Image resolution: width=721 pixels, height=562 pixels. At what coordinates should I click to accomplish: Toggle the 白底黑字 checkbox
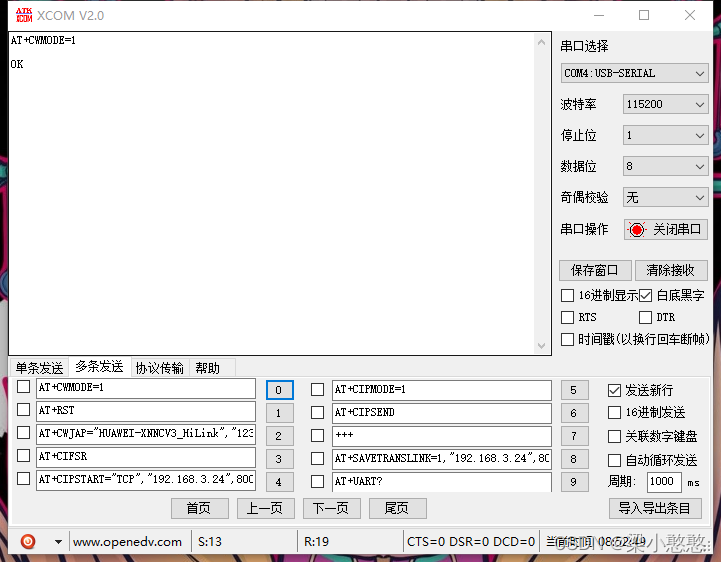[x=645, y=295]
